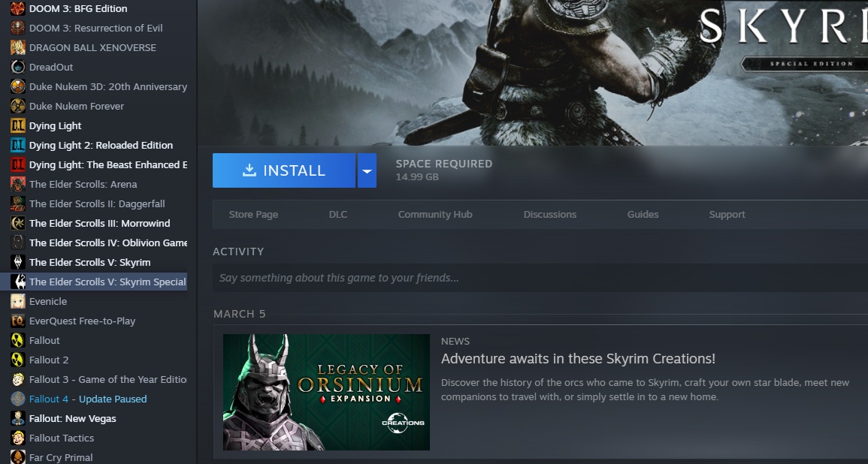Viewport: 868px width, 464px height.
Task: Go to the Community Hub tab
Action: [x=435, y=215]
